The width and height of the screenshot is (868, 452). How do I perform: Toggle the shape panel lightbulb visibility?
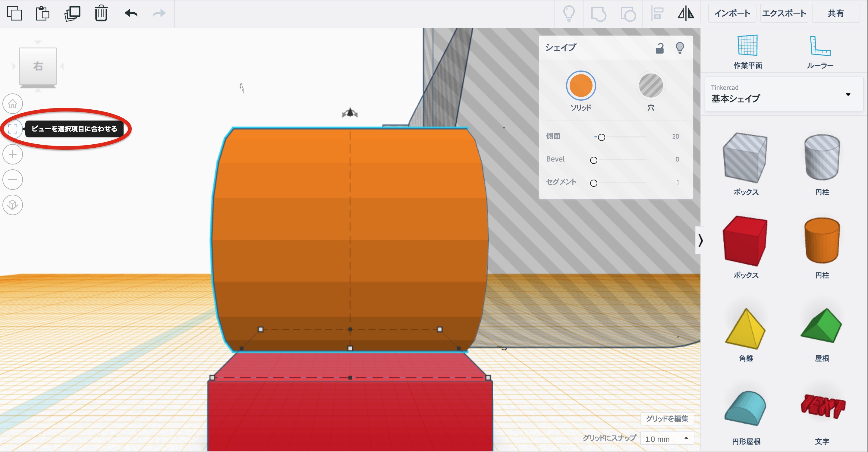pos(680,48)
